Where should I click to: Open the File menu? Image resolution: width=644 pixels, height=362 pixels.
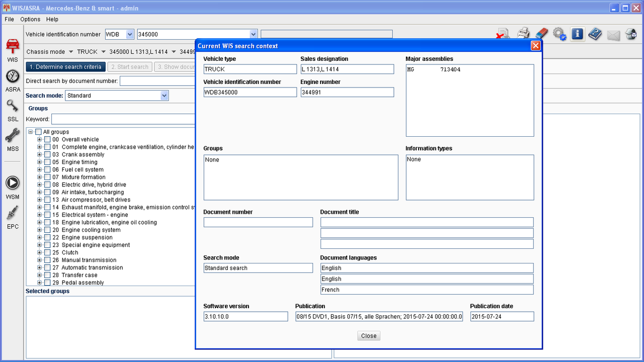[9, 19]
